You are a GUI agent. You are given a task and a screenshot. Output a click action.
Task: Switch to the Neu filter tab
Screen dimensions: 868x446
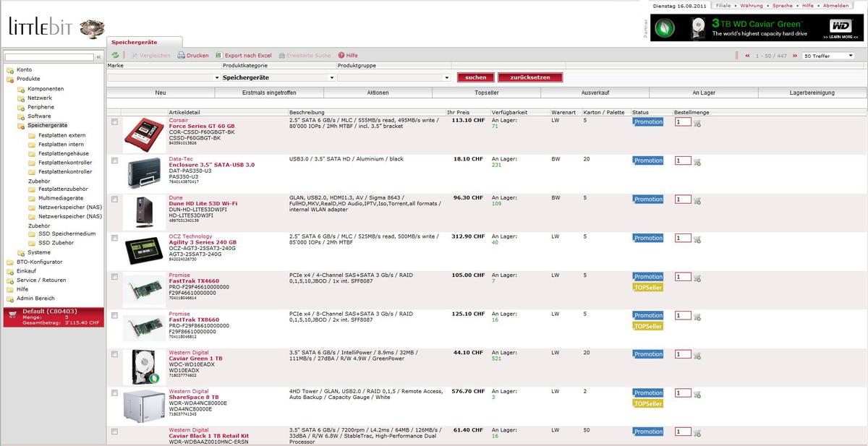(x=161, y=93)
